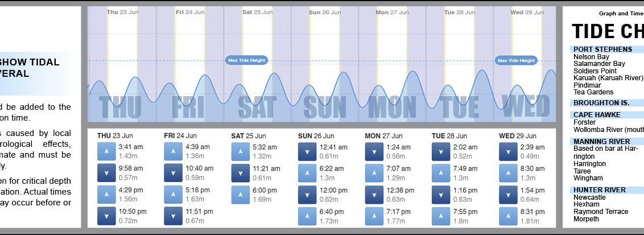The height and width of the screenshot is (235, 644).
Task: Click the Wednesday 1:54 pm low tide icon
Action: (x=508, y=195)
